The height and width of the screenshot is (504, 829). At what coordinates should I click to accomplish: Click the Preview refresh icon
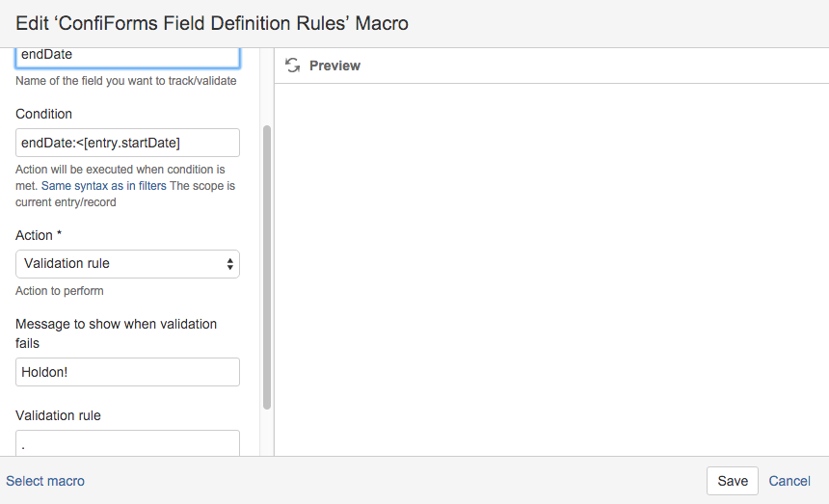(x=292, y=65)
